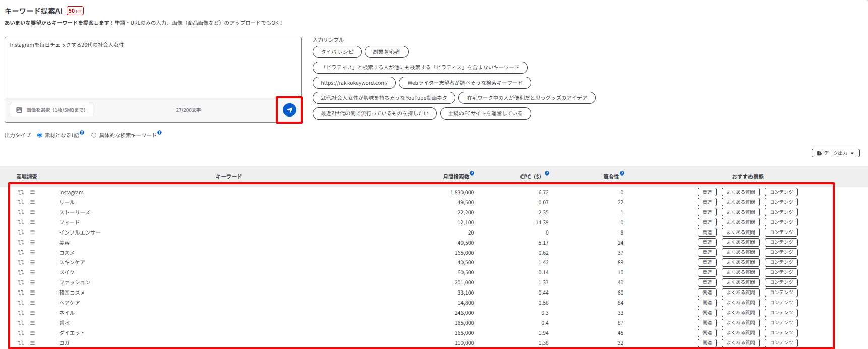This screenshot has width=868, height=349.
Task: Click the help icon beside 月間検索数
Action: pyautogui.click(x=472, y=173)
